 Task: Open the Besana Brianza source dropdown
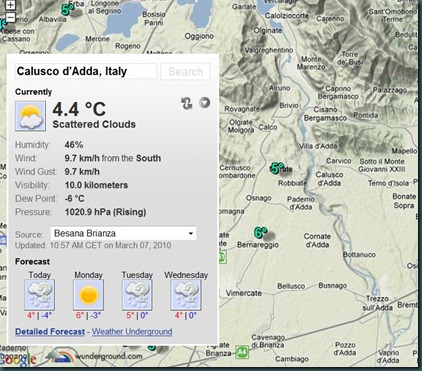[123, 233]
